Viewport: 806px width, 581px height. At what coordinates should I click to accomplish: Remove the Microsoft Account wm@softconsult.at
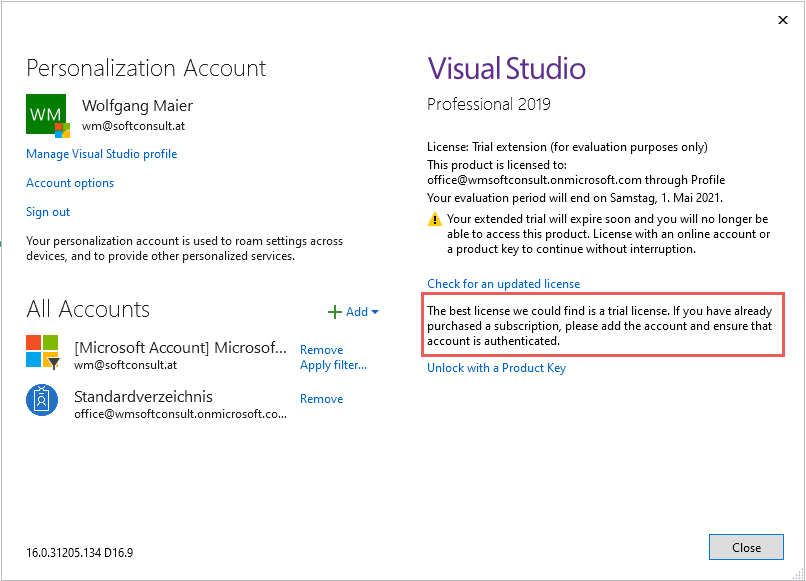[321, 349]
